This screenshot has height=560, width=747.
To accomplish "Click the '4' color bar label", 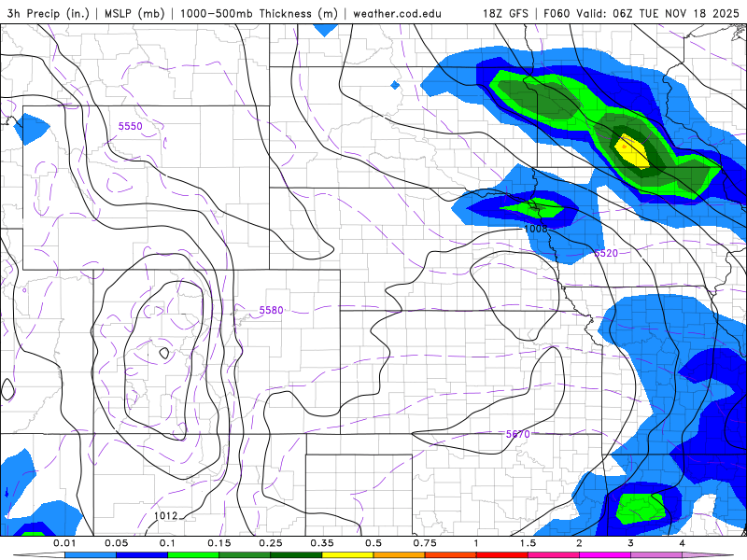I will coord(683,543).
